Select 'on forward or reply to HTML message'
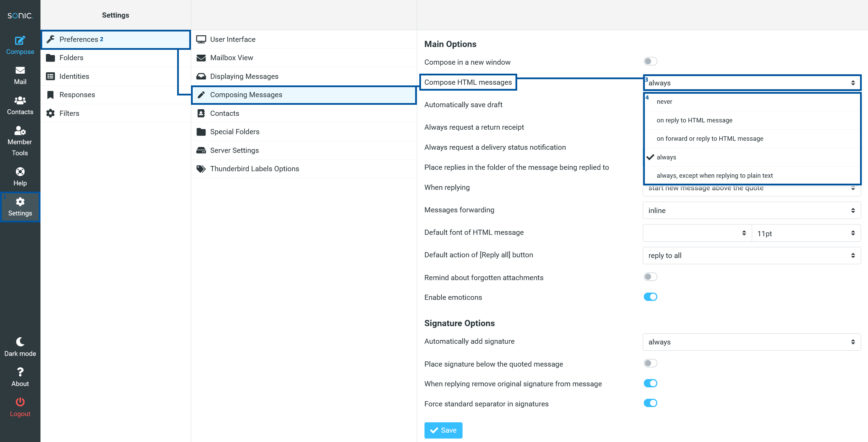868x442 pixels. click(x=752, y=139)
